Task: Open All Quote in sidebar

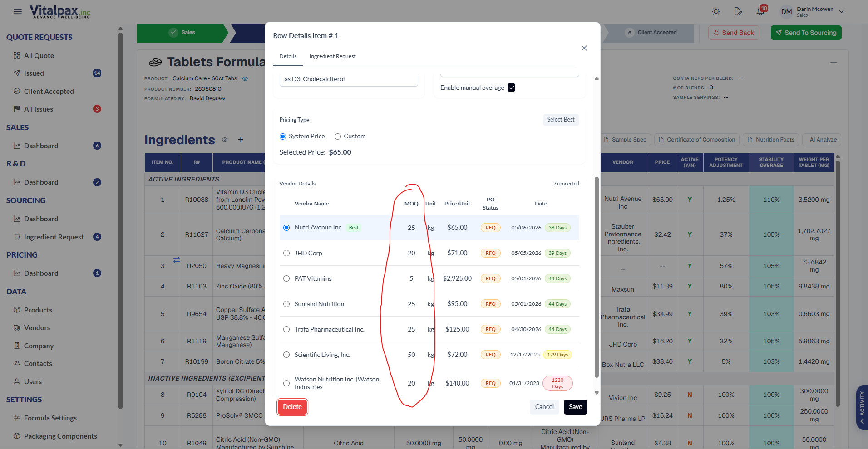Action: [39, 55]
